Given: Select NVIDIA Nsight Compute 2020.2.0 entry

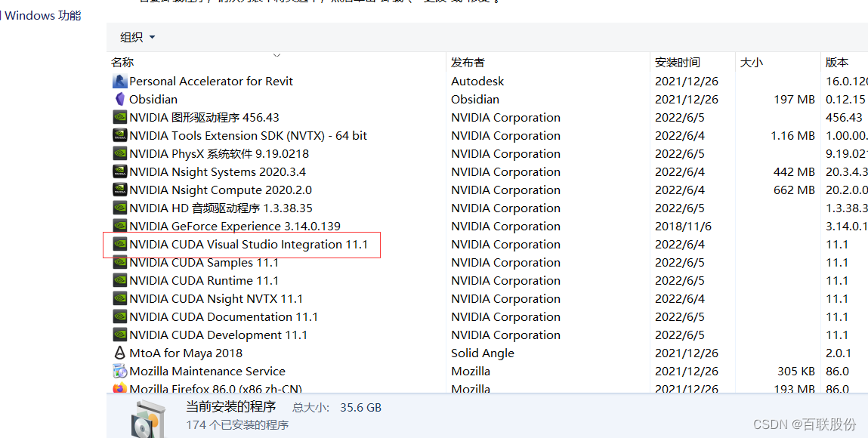Looking at the screenshot, I should (x=221, y=190).
